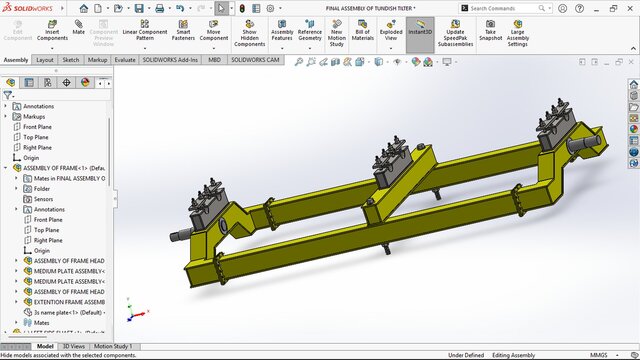Click the Search Commands field
The image size is (640, 360).
[503, 8]
